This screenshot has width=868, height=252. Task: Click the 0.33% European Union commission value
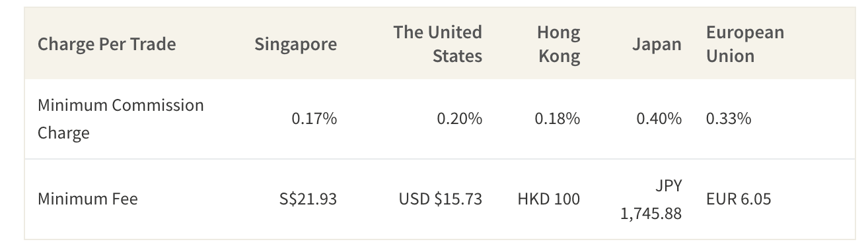pyautogui.click(x=729, y=119)
